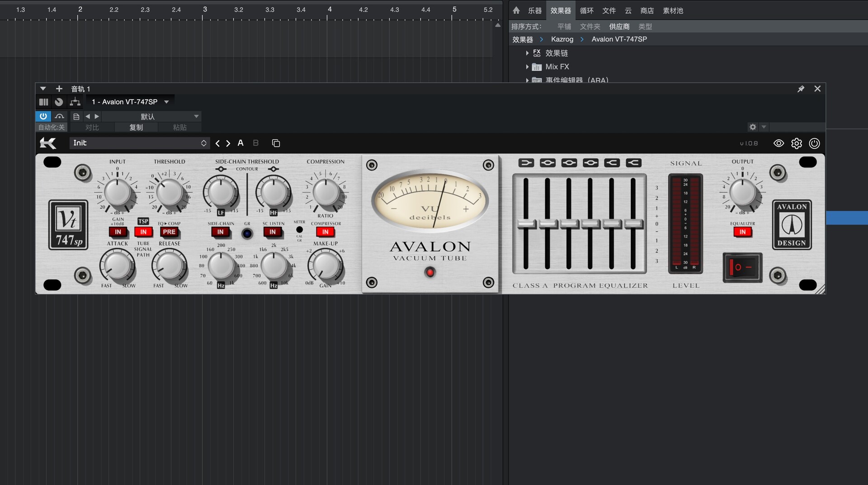Click the Kazrog breadcrumb
The image size is (868, 485).
click(x=562, y=39)
